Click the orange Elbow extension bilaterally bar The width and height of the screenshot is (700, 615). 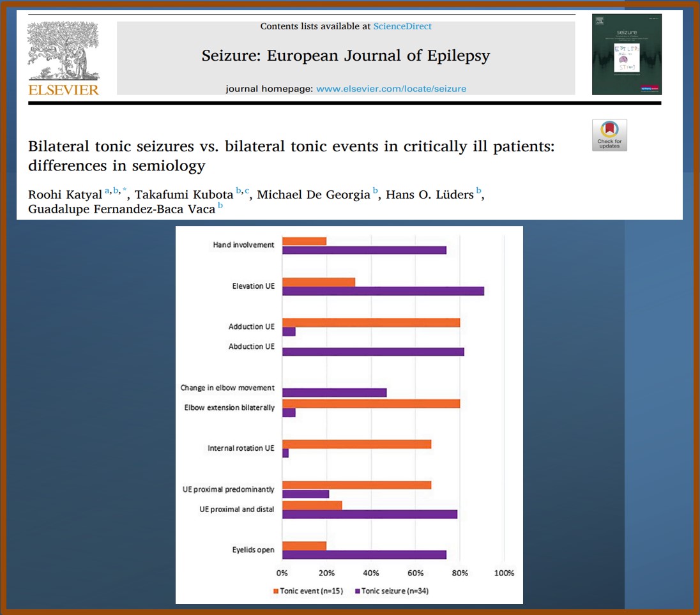[371, 404]
